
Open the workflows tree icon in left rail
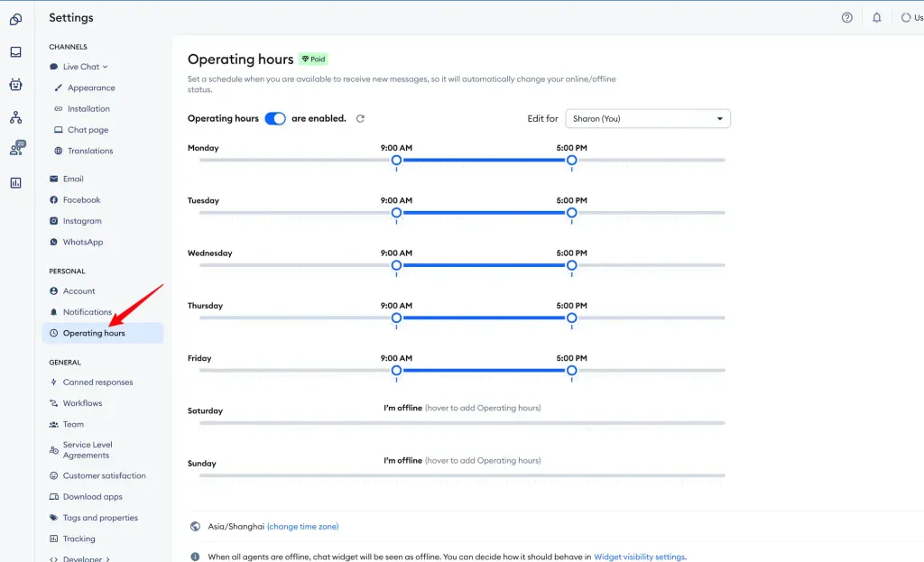[16, 117]
